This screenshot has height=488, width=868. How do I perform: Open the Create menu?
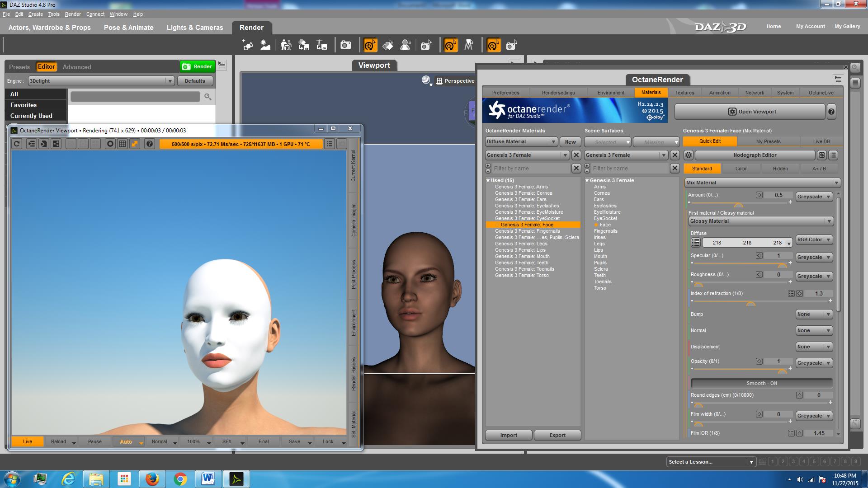coord(35,14)
